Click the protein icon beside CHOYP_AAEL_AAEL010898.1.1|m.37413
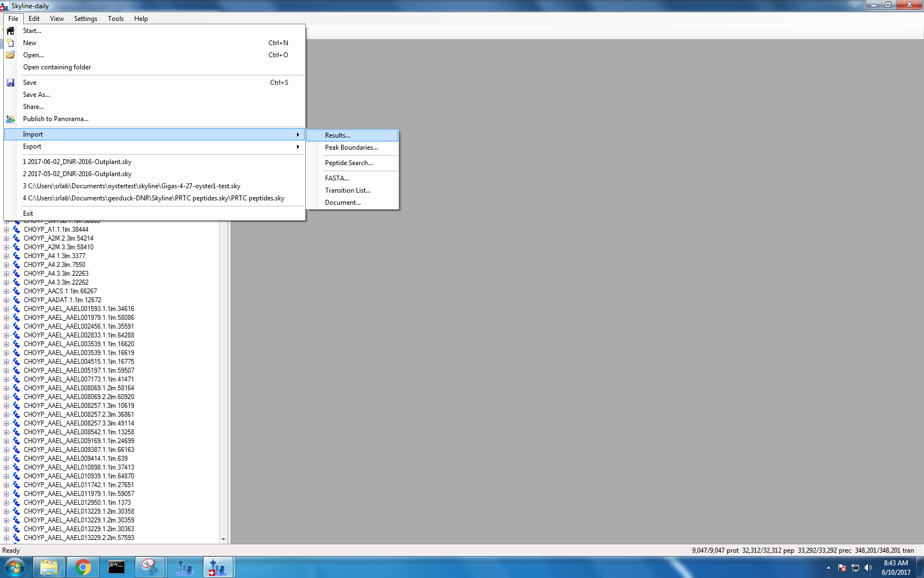 pyautogui.click(x=16, y=467)
